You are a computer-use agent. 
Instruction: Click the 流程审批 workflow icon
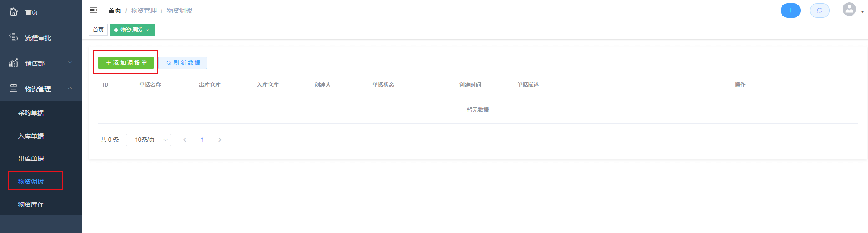(14, 37)
